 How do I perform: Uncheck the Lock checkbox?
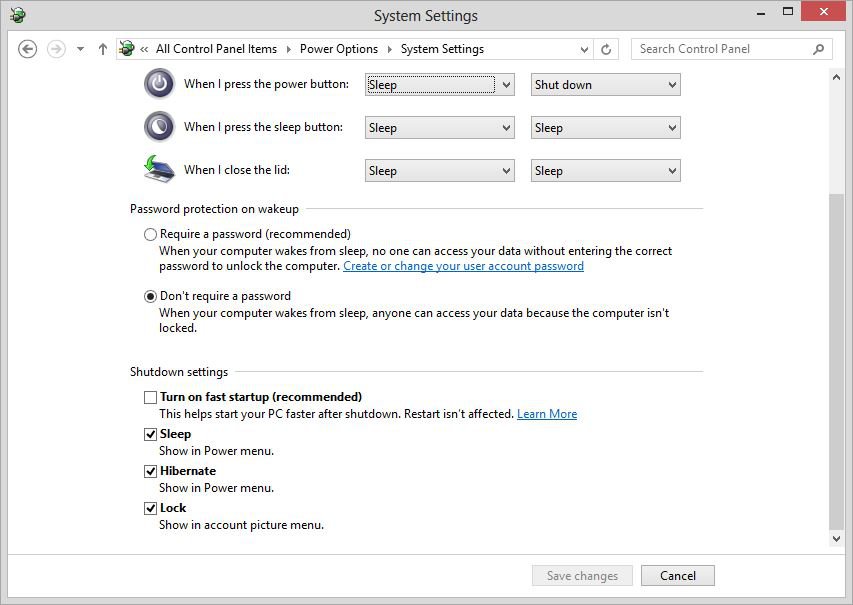[x=150, y=508]
